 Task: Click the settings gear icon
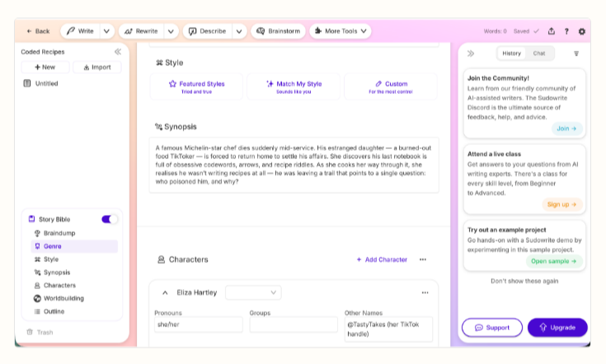click(582, 31)
